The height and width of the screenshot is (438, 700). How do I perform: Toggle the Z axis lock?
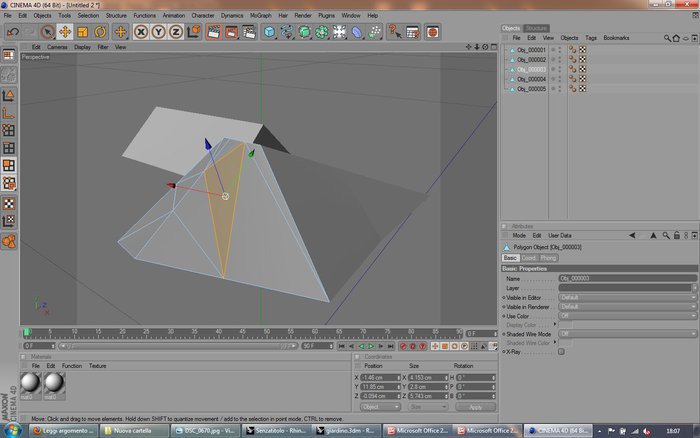[176, 32]
